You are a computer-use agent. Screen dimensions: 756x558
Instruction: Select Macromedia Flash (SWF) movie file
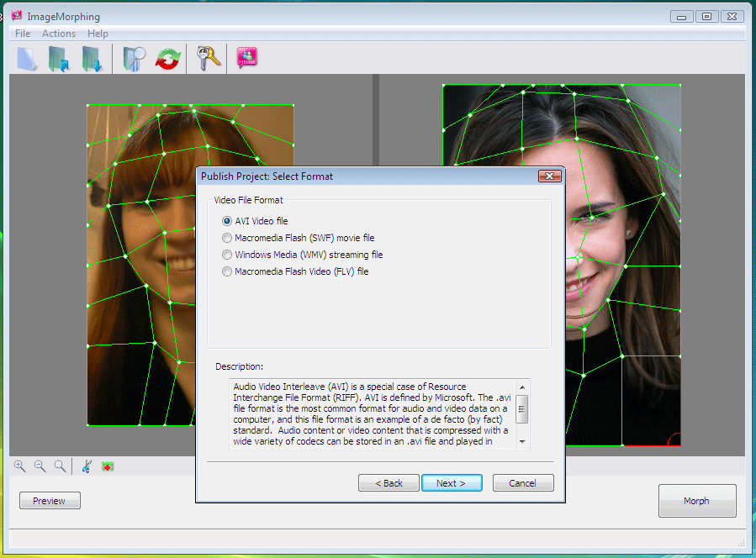[298, 238]
